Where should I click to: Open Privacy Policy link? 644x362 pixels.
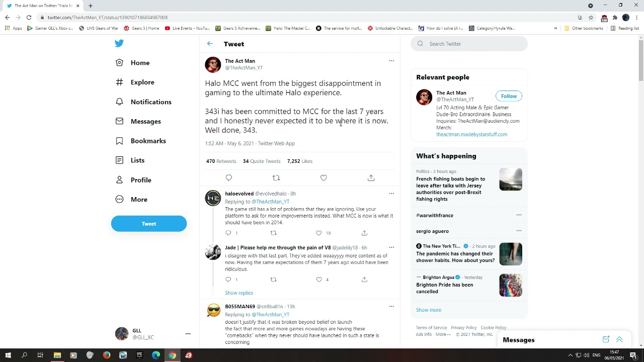tap(464, 328)
